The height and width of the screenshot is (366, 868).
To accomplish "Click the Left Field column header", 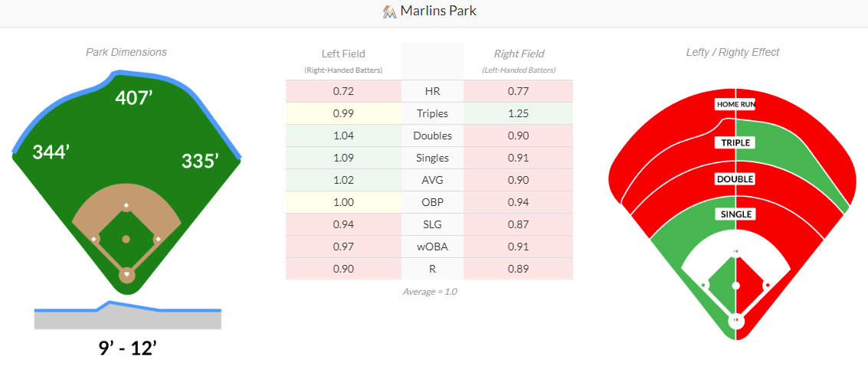I will [343, 54].
